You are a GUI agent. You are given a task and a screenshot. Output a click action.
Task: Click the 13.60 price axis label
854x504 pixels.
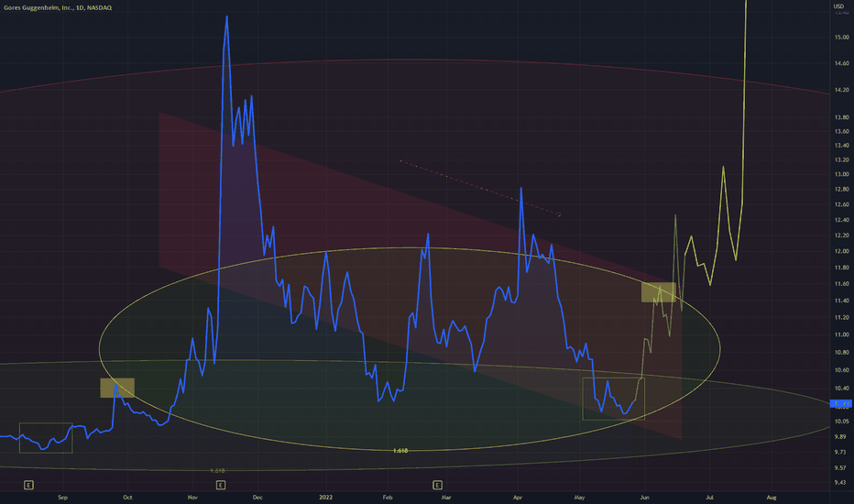pos(841,131)
